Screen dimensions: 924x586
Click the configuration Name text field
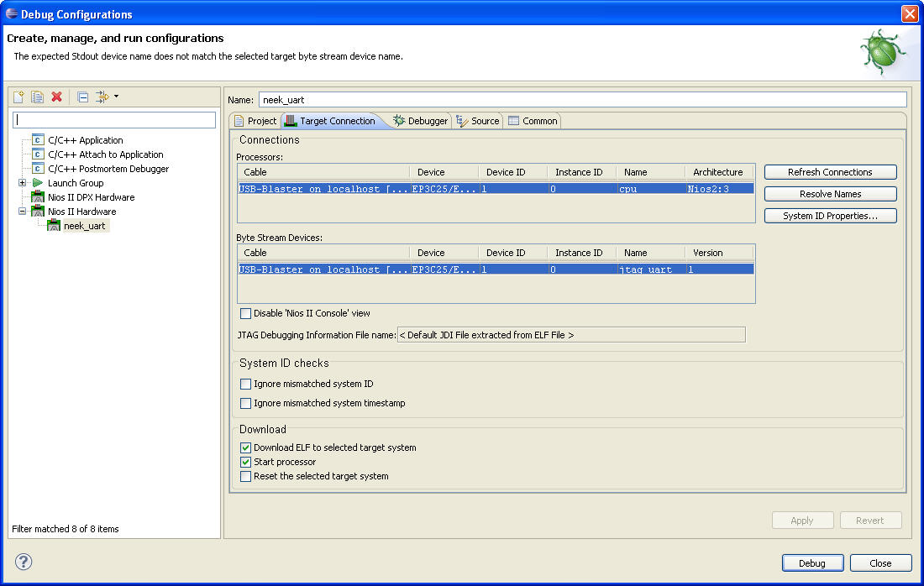click(x=582, y=100)
